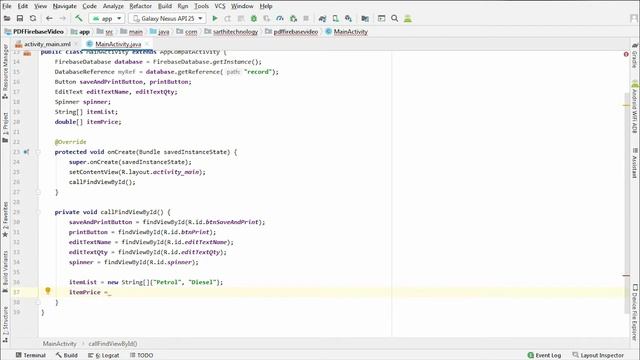This screenshot has width=640, height=360.
Task: Click the Open file folder icon
Action: (7, 18)
